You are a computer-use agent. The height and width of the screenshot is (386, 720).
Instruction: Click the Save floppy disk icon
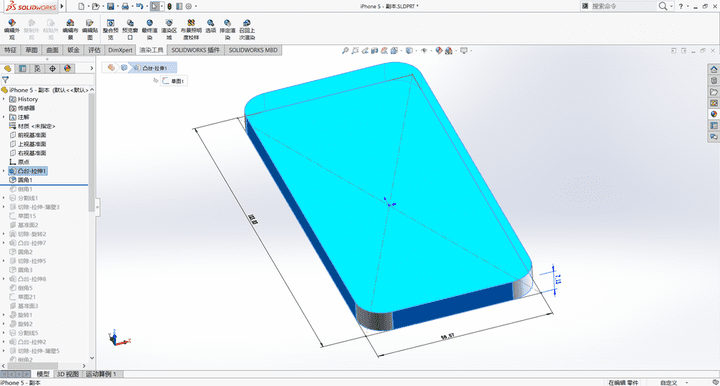110,6
